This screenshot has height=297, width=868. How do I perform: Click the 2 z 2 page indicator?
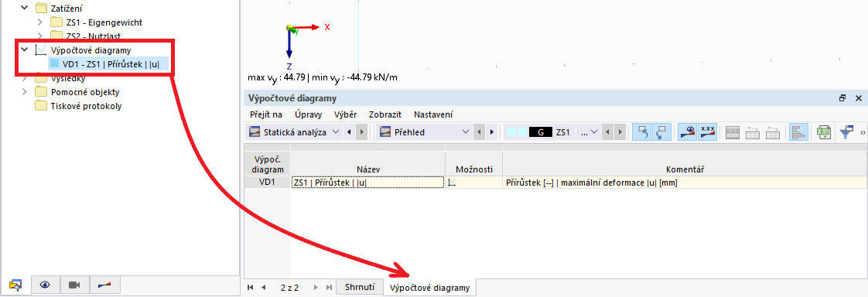point(290,288)
